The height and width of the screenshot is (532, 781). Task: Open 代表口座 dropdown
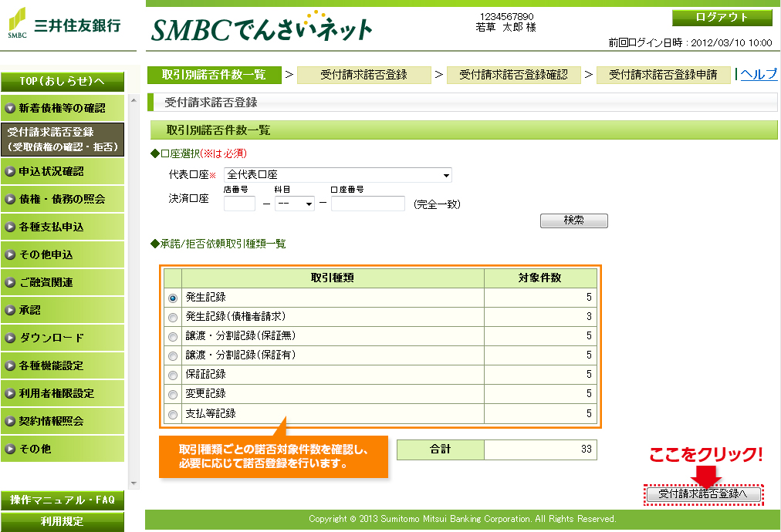[338, 175]
